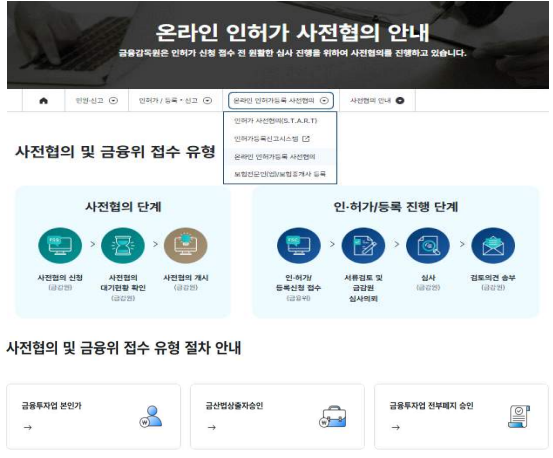Click the person icon on 금융투자업 본인가 card
553x458 pixels.
click(x=151, y=416)
